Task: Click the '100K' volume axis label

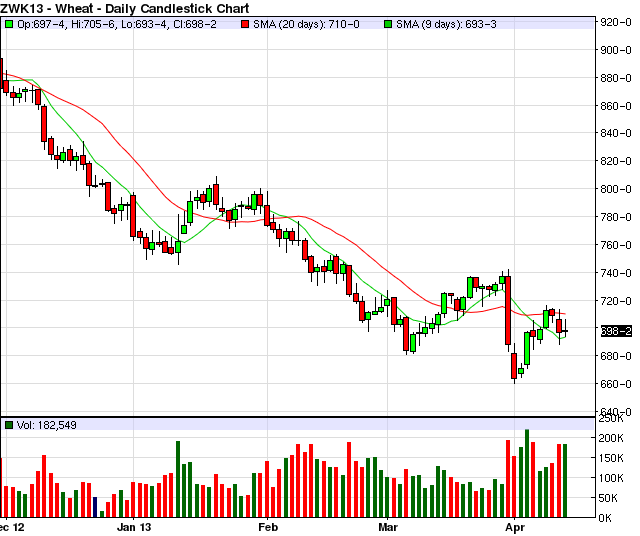Action: tap(611, 478)
